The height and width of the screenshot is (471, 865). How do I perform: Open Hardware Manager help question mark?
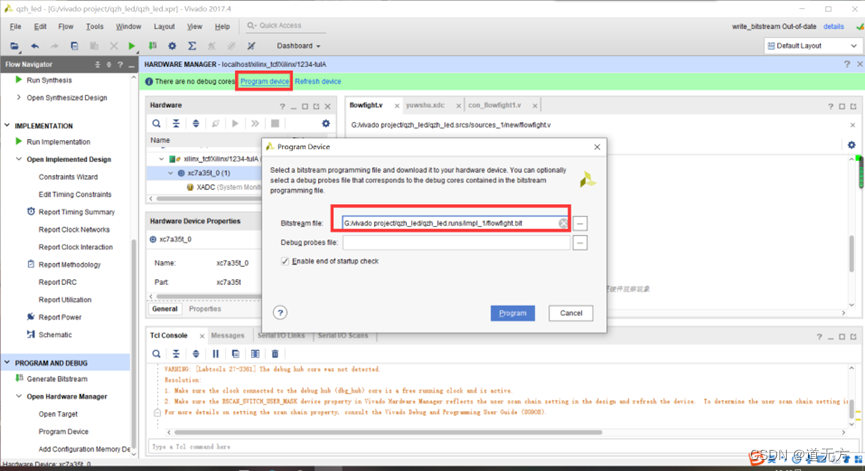point(847,65)
